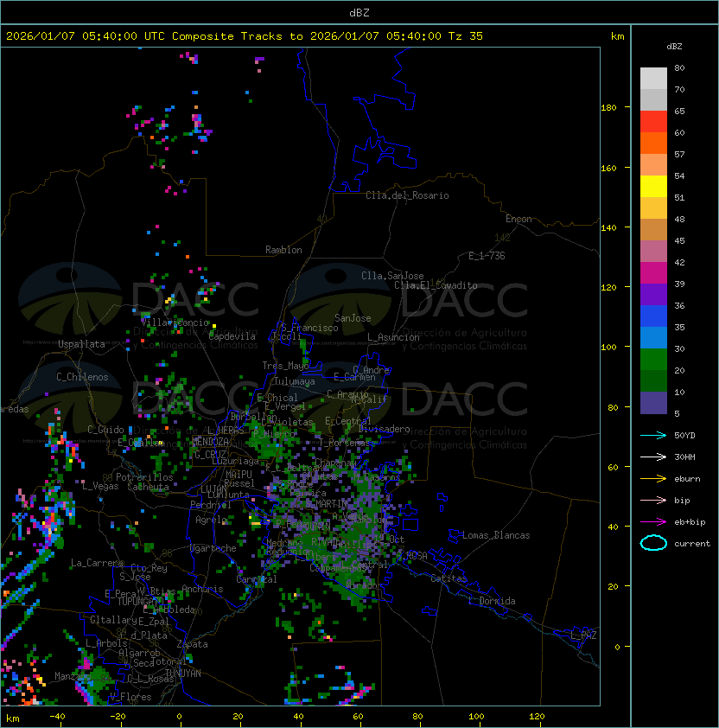Screen dimensions: 719x728
Task: Click the 'Capdevila' place label
Action: coord(232,336)
